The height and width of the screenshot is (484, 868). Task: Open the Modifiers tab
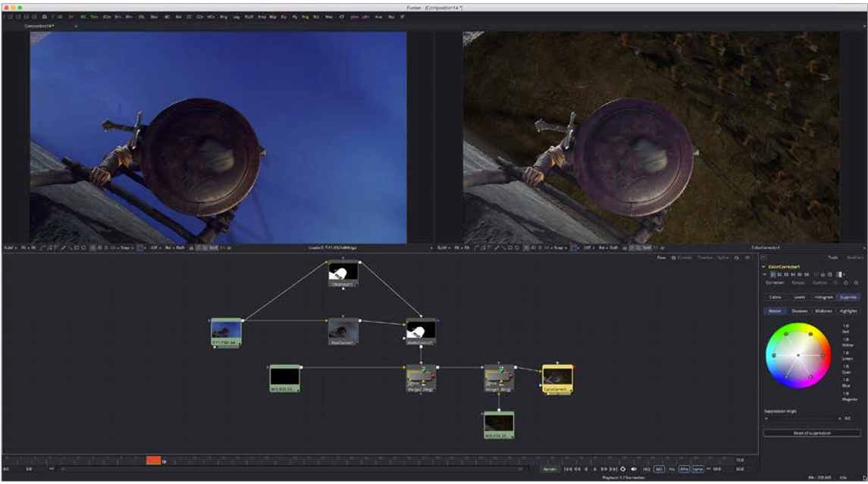854,258
